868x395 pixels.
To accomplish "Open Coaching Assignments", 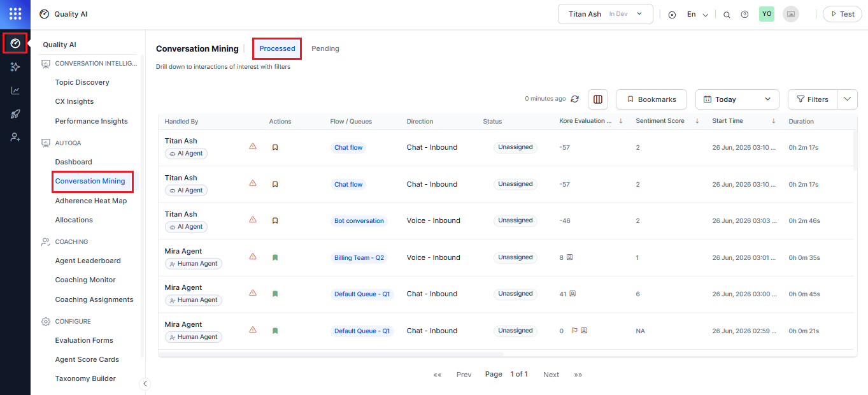I will [94, 299].
